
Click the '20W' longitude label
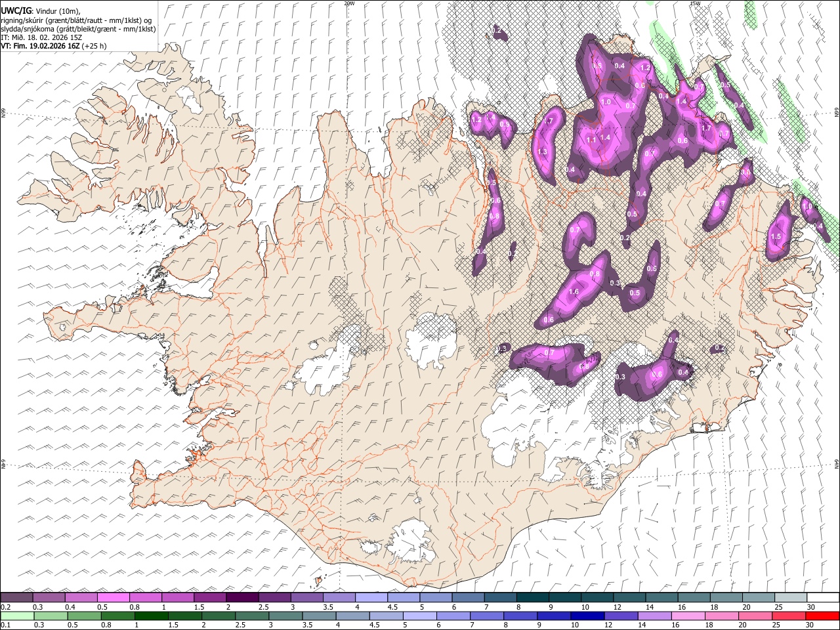click(x=349, y=3)
